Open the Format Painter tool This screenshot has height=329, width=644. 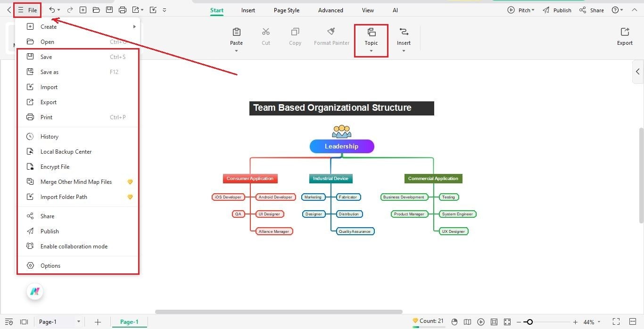click(331, 35)
